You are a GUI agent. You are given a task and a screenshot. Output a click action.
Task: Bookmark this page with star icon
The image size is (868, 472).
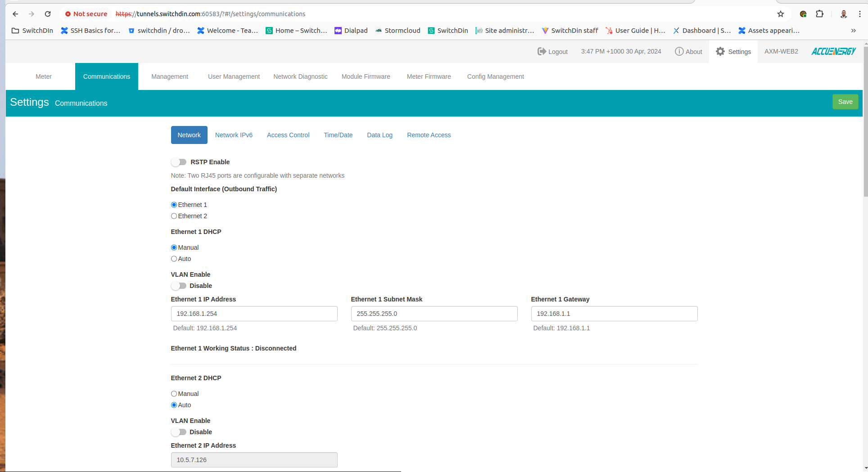click(x=781, y=14)
